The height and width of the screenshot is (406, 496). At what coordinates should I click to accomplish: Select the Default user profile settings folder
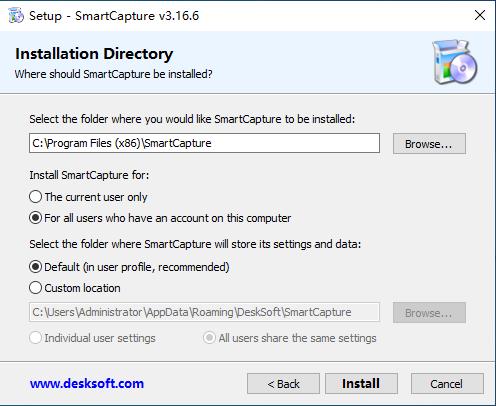35,267
